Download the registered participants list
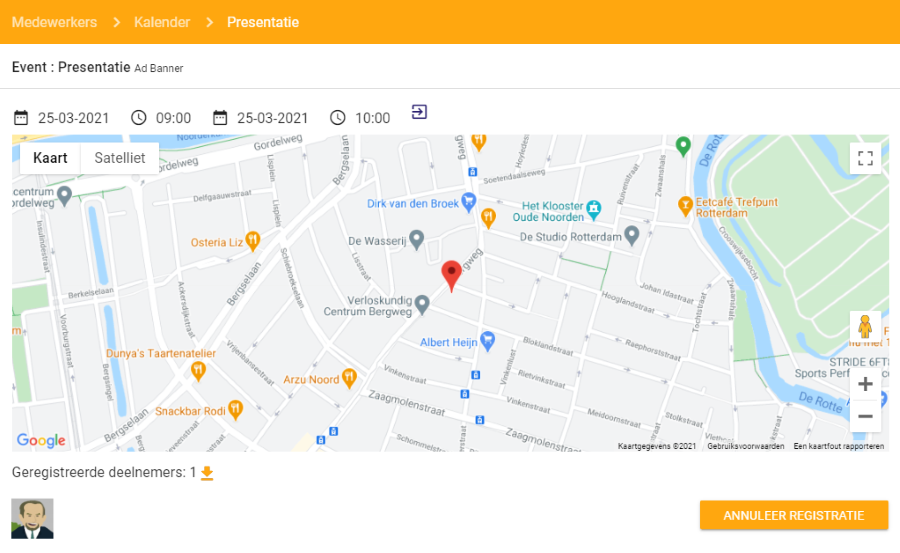This screenshot has height=553, width=900. tap(207, 473)
